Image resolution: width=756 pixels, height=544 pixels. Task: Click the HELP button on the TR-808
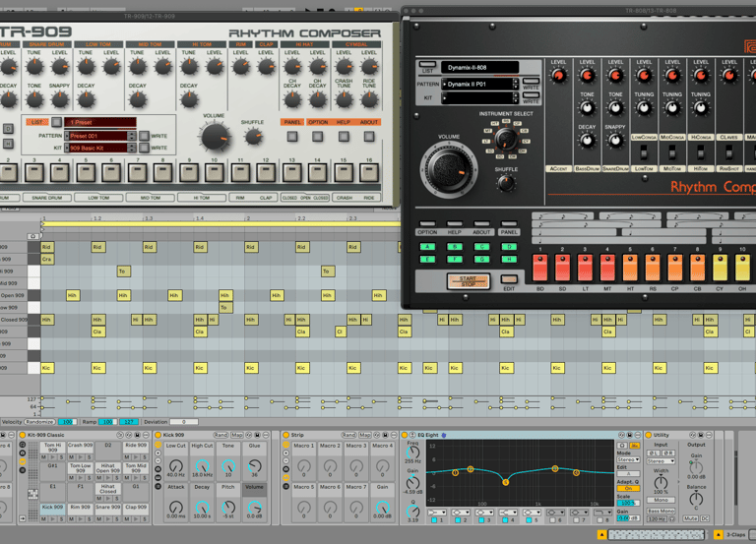[x=454, y=223]
